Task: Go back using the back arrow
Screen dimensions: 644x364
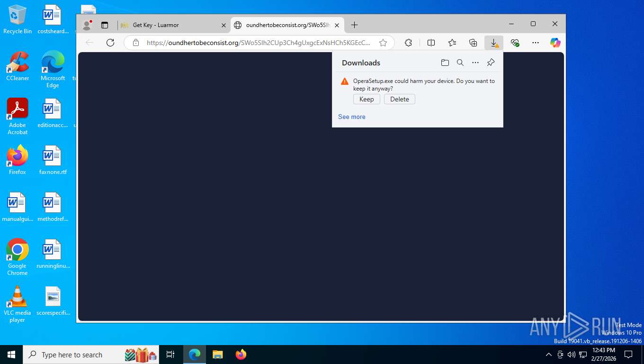Action: [x=89, y=43]
